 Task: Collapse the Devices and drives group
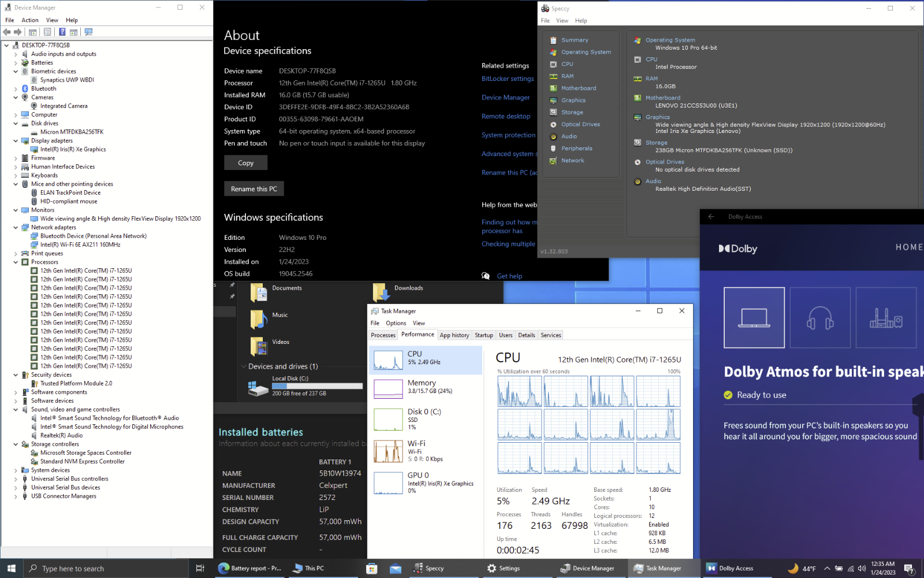click(244, 366)
